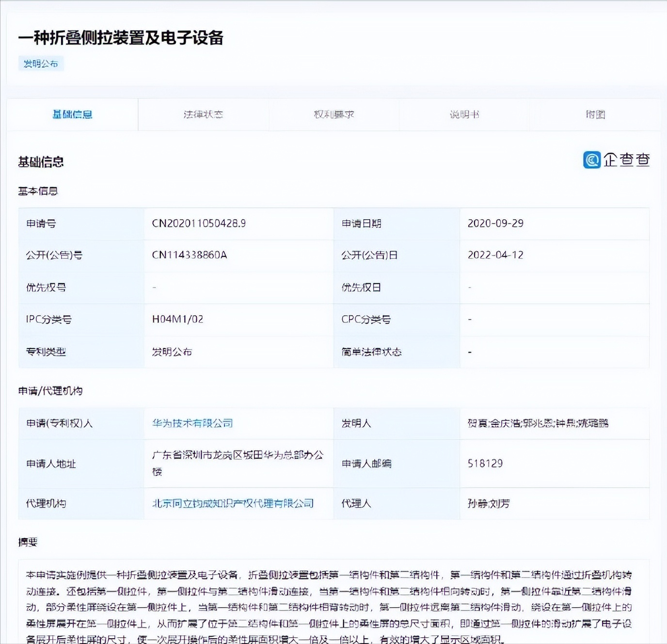Click the 申请人地址 label cell
Image resolution: width=667 pixels, height=644 pixels.
click(x=81, y=464)
